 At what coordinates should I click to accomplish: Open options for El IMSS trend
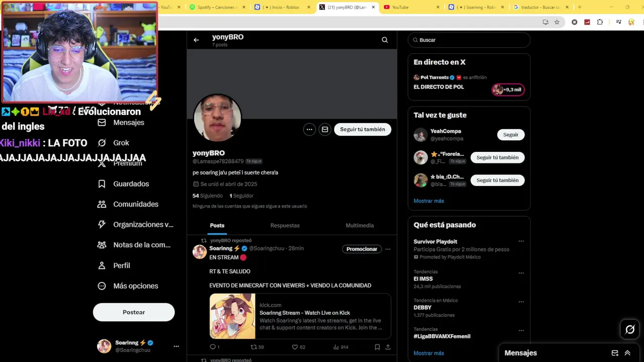click(x=521, y=273)
